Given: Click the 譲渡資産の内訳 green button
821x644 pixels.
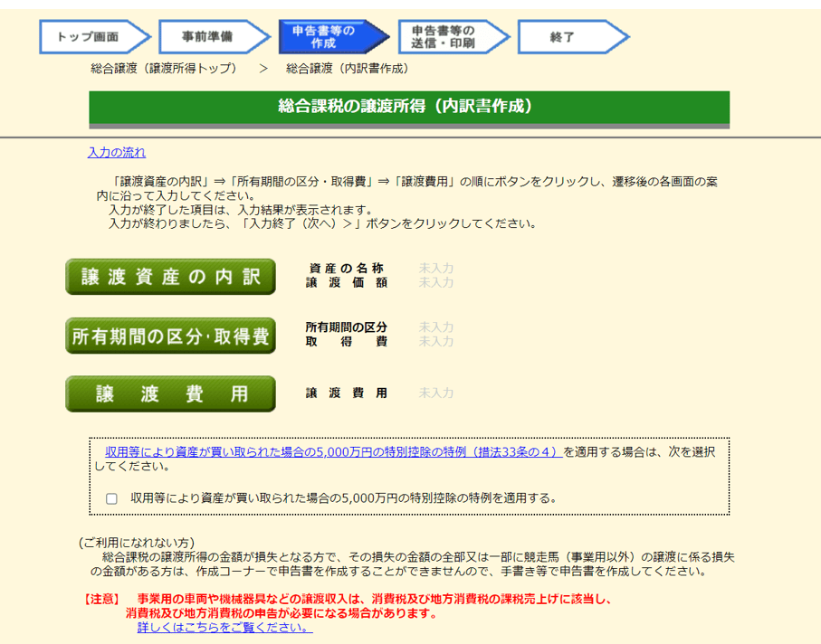Looking at the screenshot, I should click(x=171, y=277).
